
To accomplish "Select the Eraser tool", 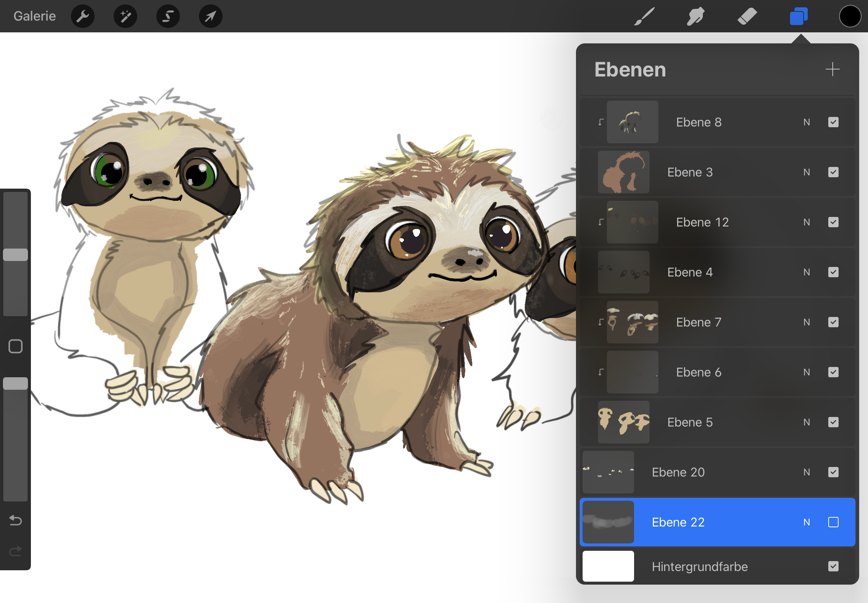I will click(x=747, y=16).
